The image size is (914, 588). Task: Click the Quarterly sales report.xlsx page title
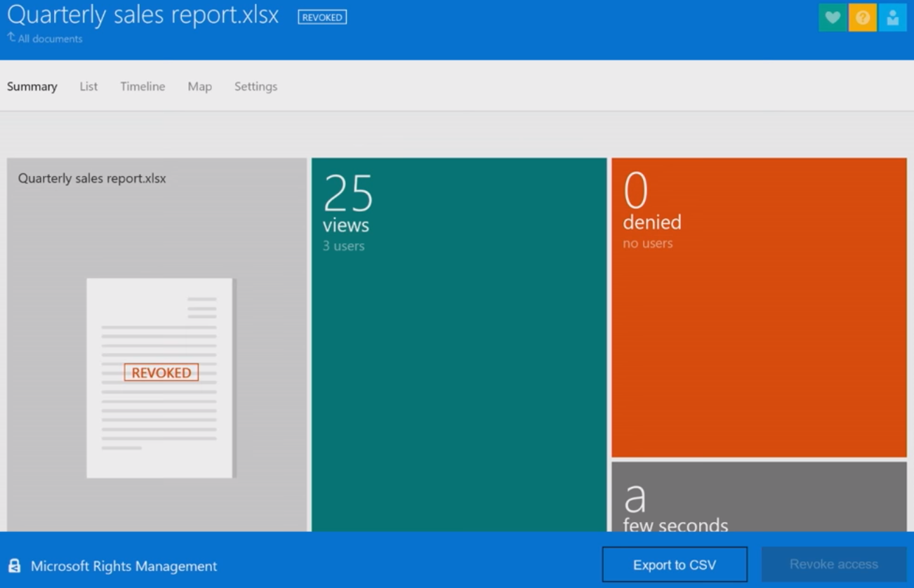[x=143, y=15]
